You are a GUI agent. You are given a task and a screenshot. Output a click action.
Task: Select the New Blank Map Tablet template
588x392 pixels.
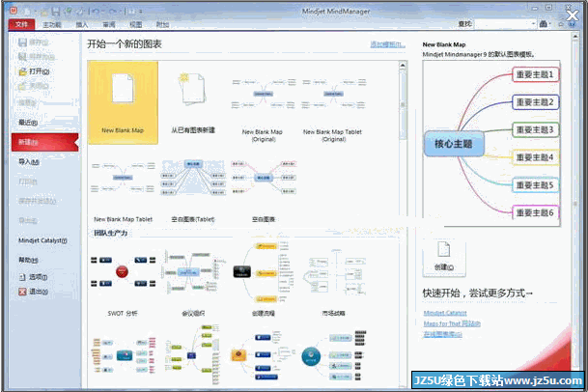coord(123,191)
